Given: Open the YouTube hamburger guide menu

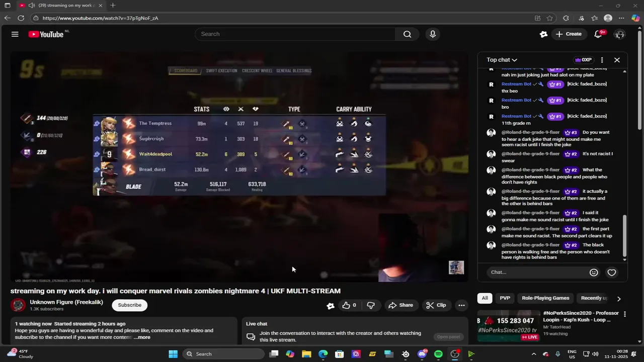Looking at the screenshot, I should click(15, 34).
